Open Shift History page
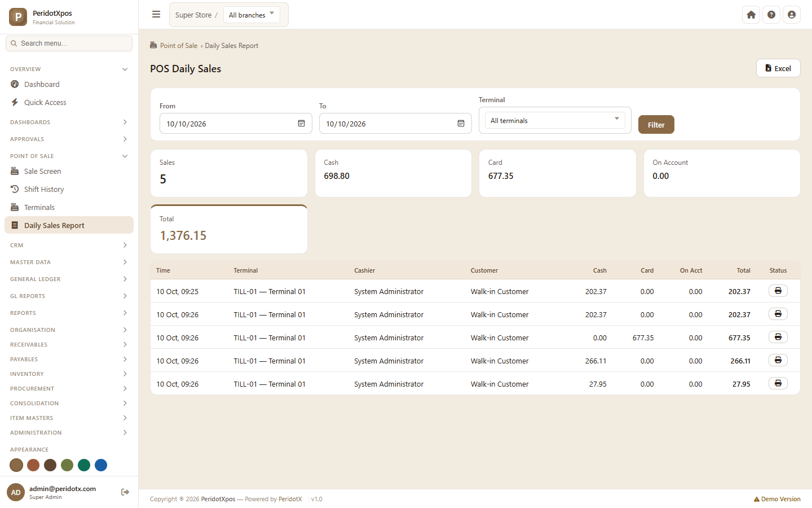 (x=69, y=189)
